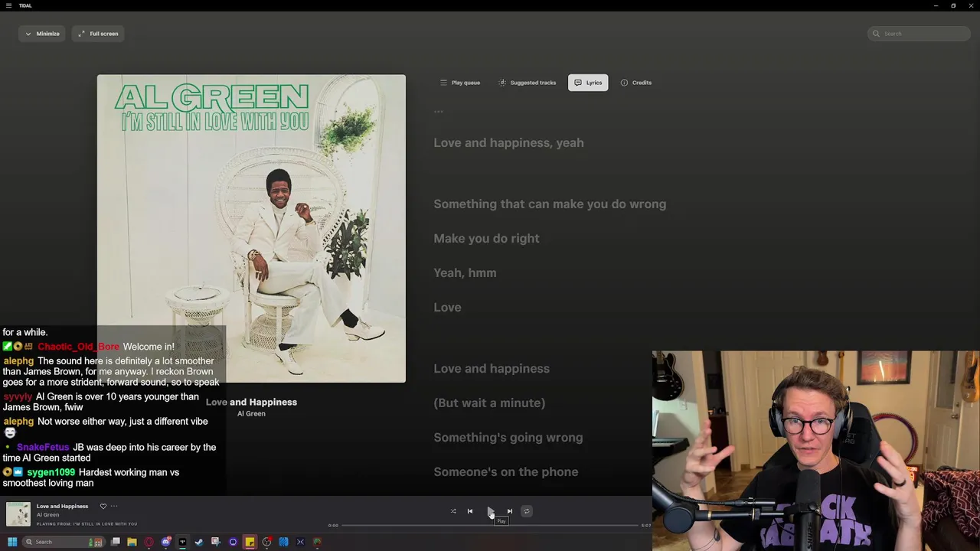Click the Al Green artist name below the cover

coord(251,414)
